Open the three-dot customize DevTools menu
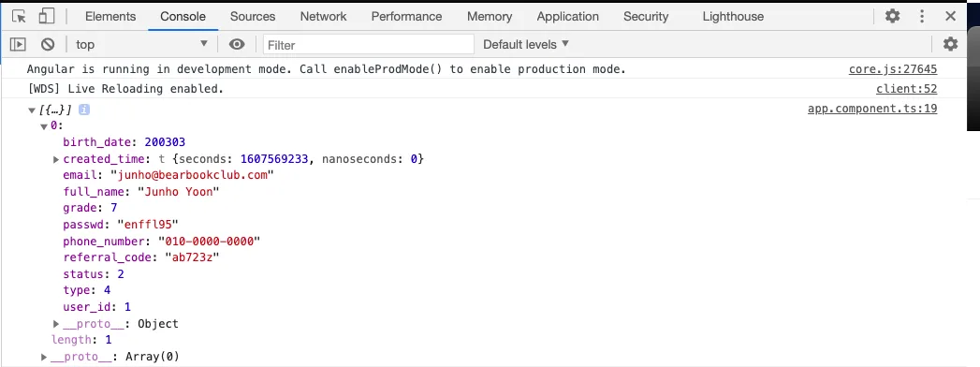 [x=922, y=16]
